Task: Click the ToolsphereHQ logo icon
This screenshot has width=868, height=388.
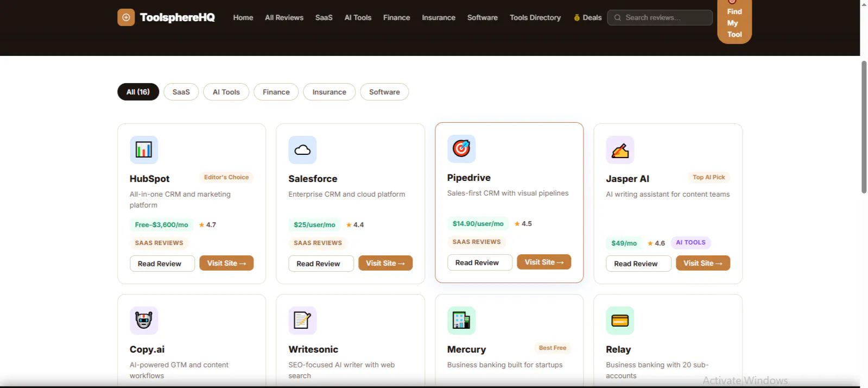Action: 126,17
